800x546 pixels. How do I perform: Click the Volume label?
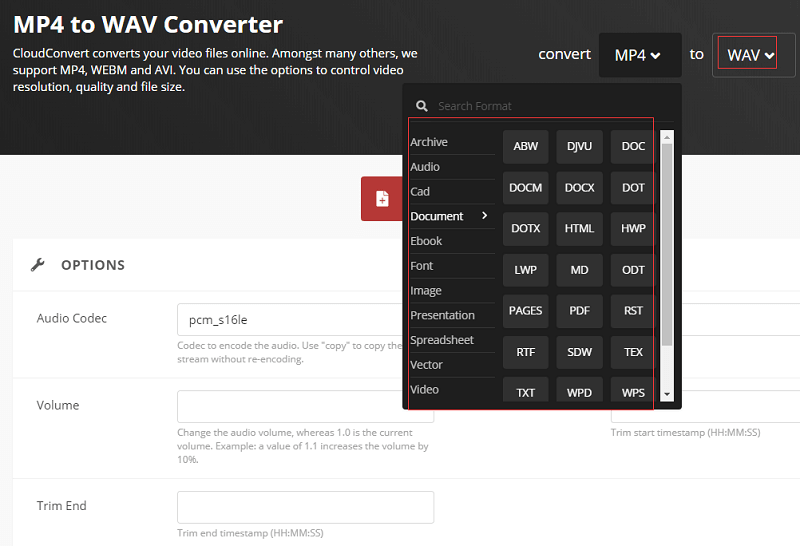(x=58, y=405)
